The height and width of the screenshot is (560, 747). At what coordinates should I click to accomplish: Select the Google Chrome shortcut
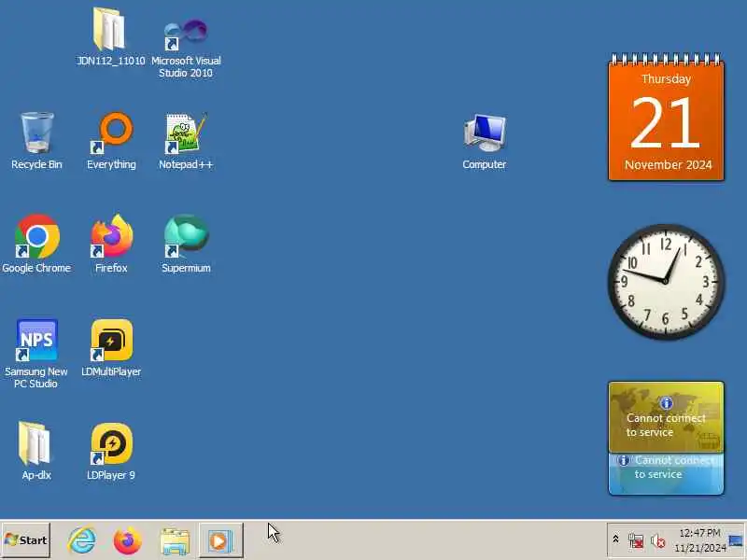click(36, 244)
